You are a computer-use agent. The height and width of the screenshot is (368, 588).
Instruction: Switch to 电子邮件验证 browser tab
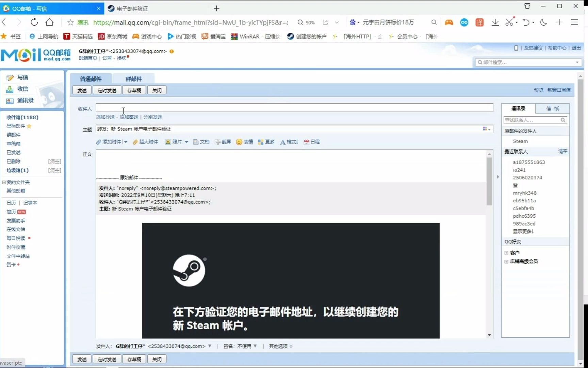(x=132, y=9)
